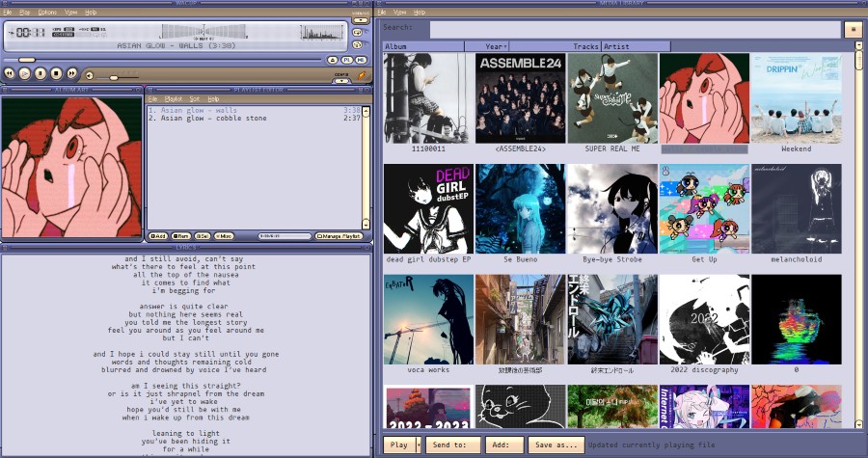The width and height of the screenshot is (868, 458).
Task: Select the melancholoid album cover
Action: pos(796,208)
